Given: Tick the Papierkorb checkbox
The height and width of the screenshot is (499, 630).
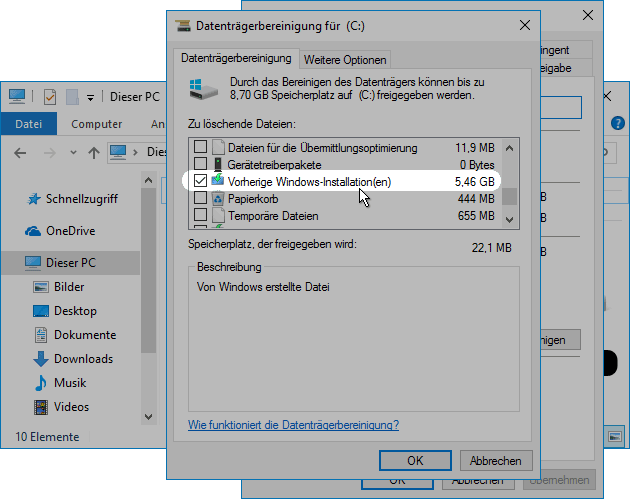Looking at the screenshot, I should click(x=200, y=198).
